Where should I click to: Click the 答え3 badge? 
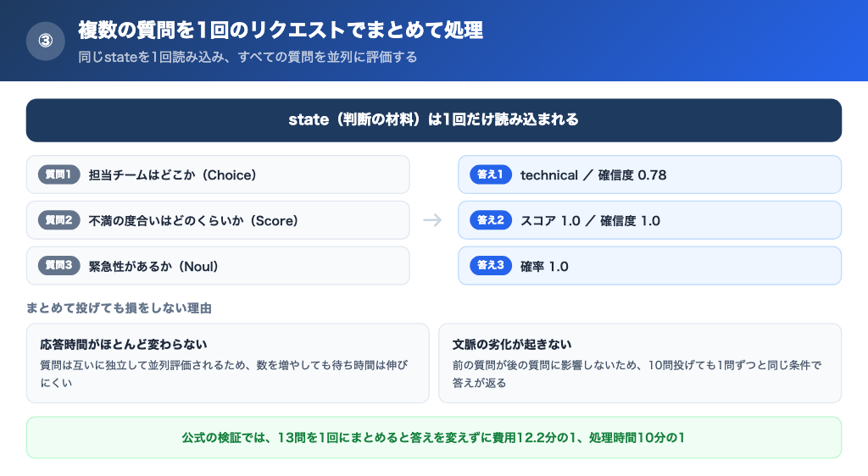491,265
